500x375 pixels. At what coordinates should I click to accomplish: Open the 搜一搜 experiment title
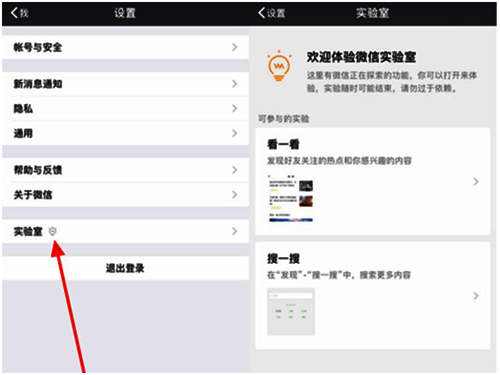(x=283, y=258)
